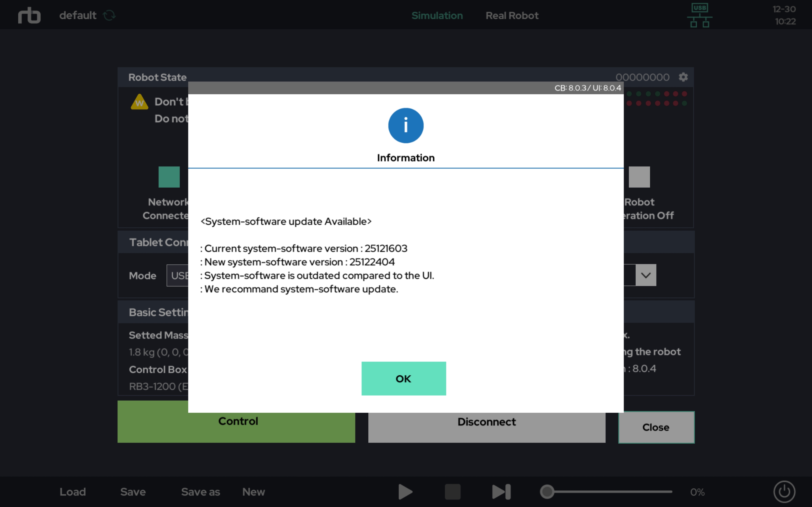Click the blue information icon
This screenshot has width=812, height=507.
(x=406, y=125)
